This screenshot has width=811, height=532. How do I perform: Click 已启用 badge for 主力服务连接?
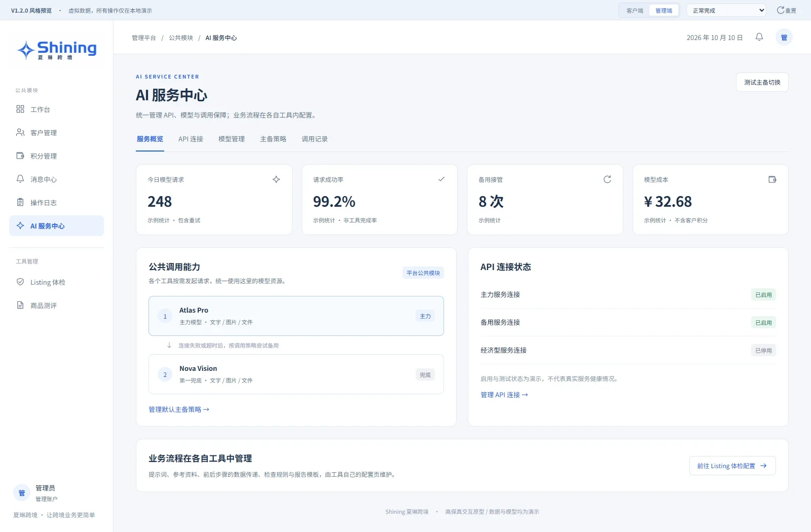coord(763,295)
